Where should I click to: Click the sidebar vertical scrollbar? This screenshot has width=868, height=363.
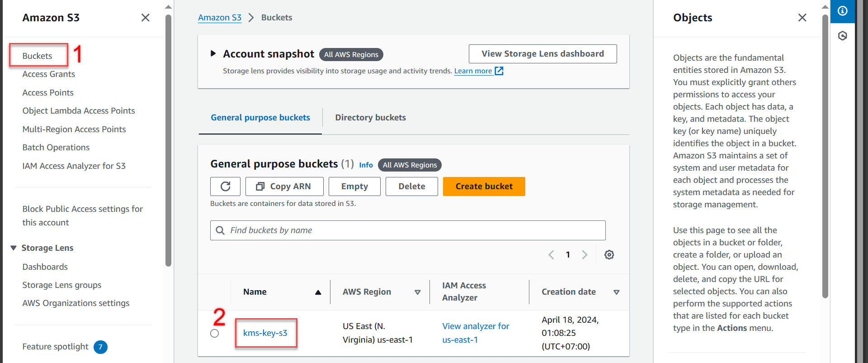point(168,140)
